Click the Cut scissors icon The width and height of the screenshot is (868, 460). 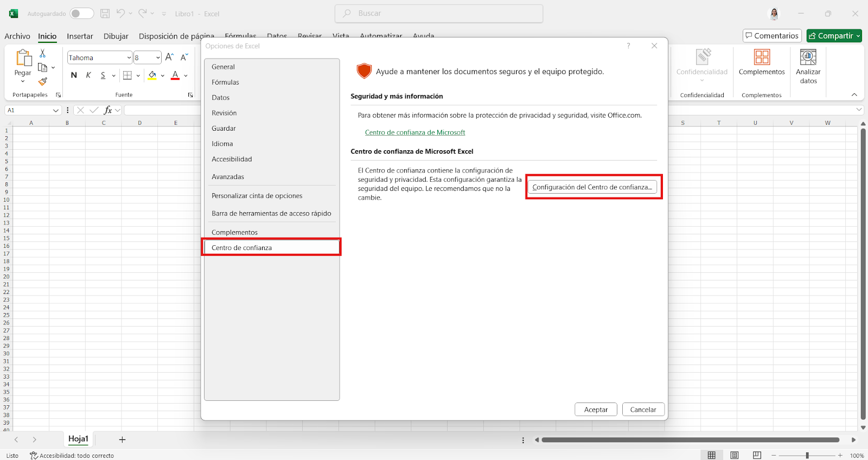click(x=42, y=53)
